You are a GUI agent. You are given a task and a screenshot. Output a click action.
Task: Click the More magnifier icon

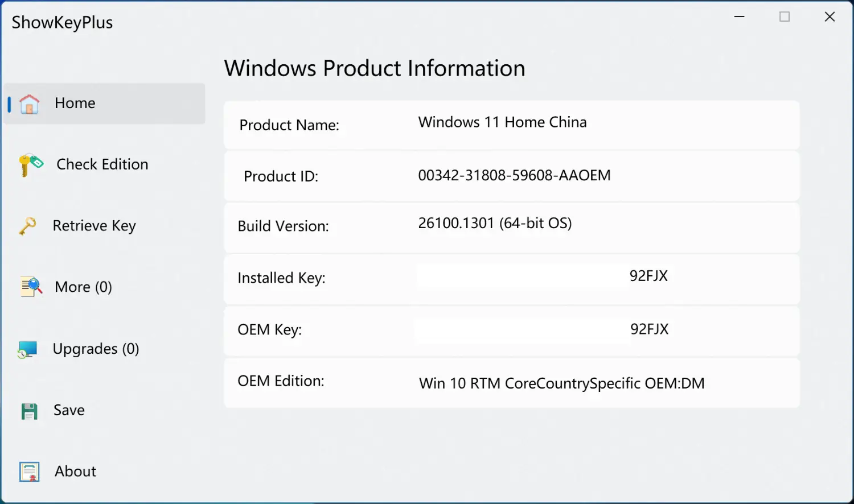click(31, 287)
